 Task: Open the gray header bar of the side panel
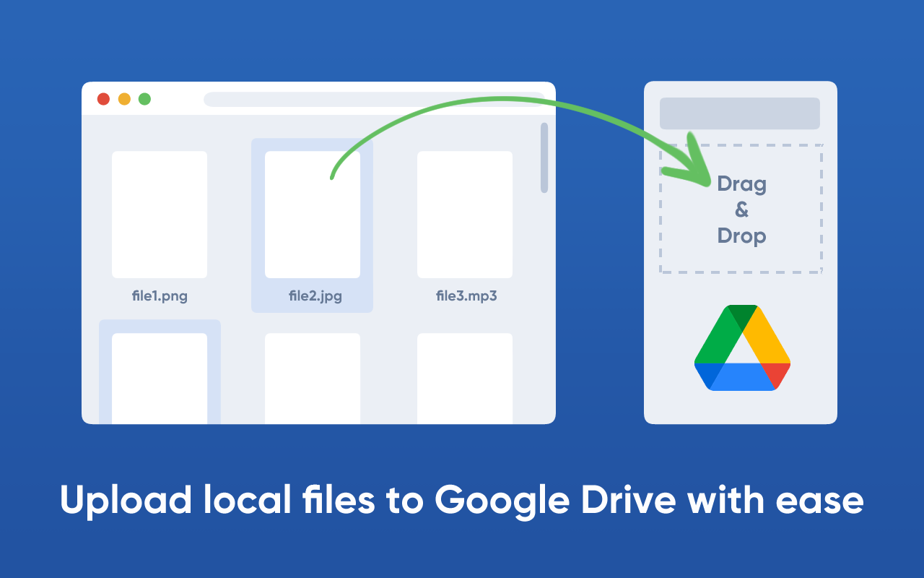(740, 113)
